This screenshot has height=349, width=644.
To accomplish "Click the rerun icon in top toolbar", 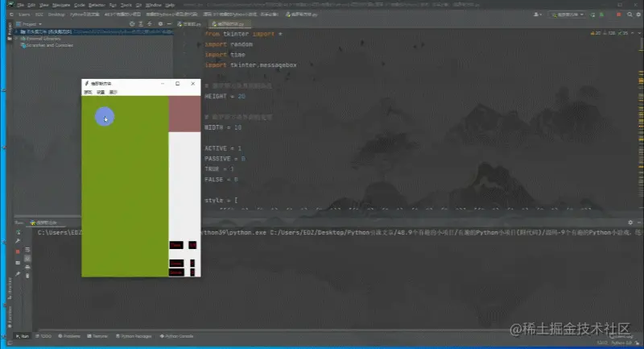I will pyautogui.click(x=592, y=15).
